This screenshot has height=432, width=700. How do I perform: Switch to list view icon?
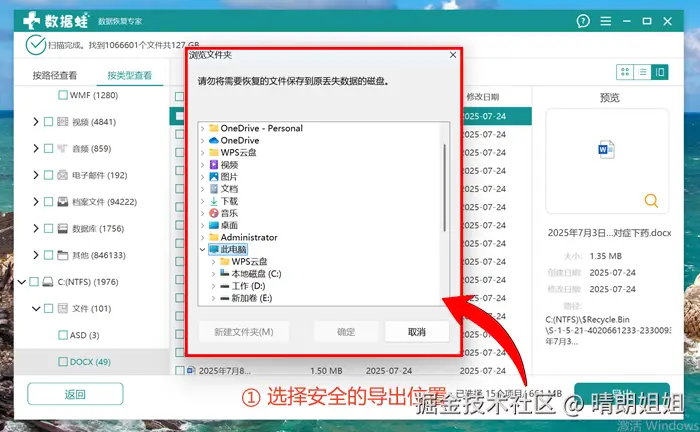point(642,72)
